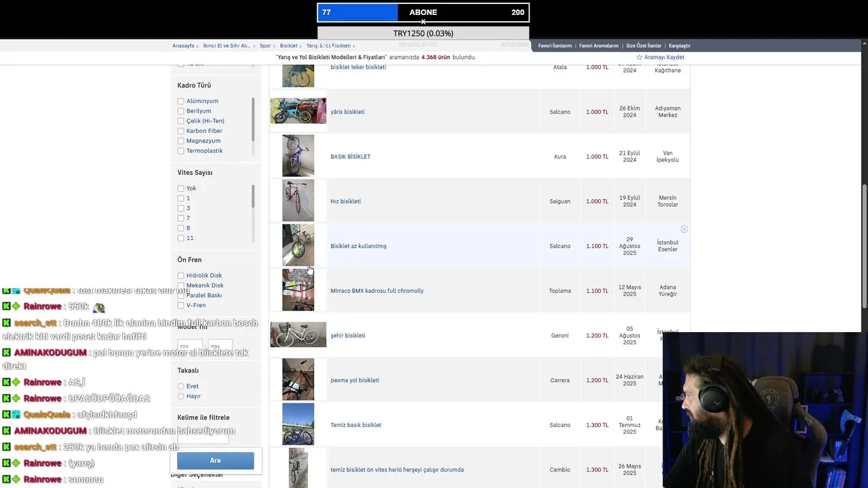Select the Karbon Fiber checkbox

181,131
